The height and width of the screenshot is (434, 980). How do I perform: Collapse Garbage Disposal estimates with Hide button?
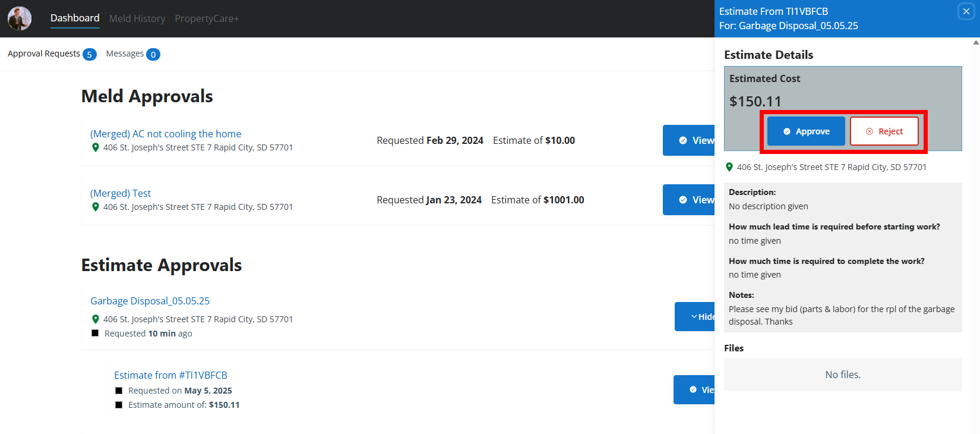click(696, 317)
